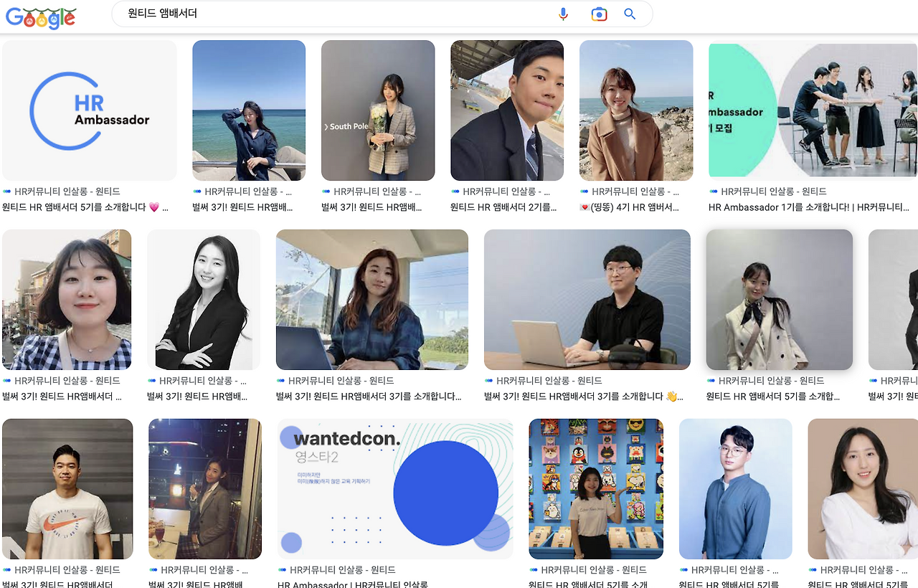Open the South Pole backdrop photo result
The width and height of the screenshot is (918, 588).
[x=377, y=110]
